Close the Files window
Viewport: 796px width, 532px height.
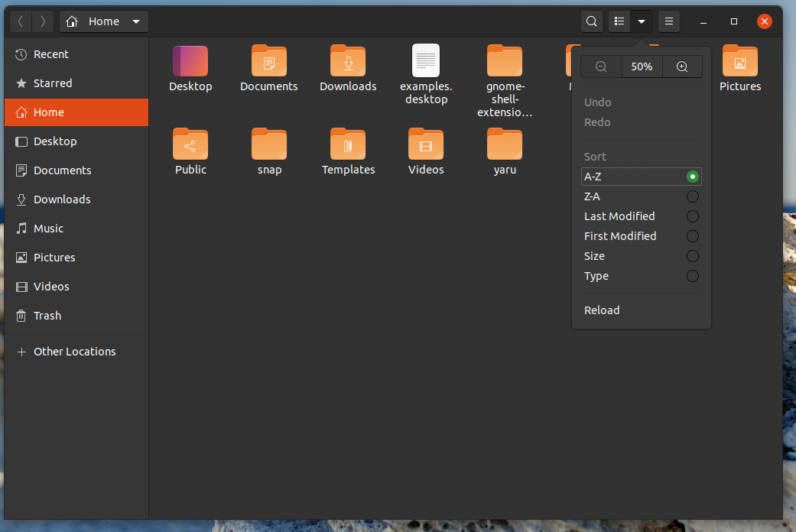click(764, 21)
